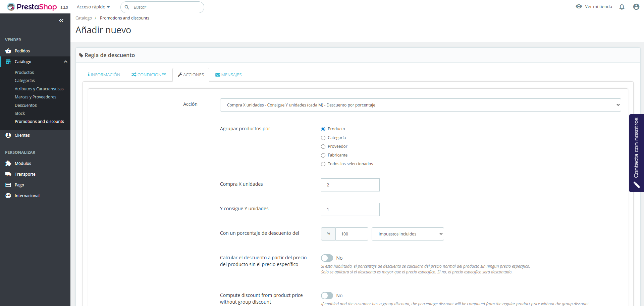Click the VENDER section label

13,40
